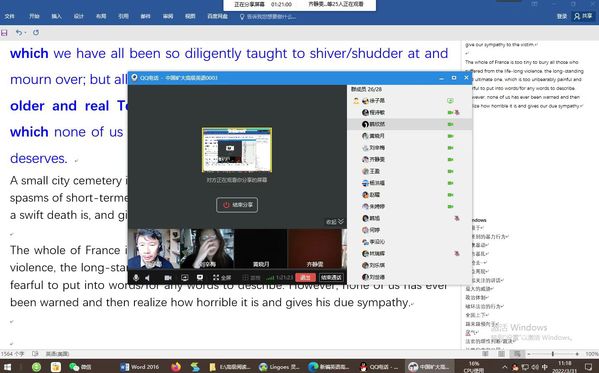Select the shared screen thumbnail preview
Viewport: 599px width, 373px height.
[237, 150]
